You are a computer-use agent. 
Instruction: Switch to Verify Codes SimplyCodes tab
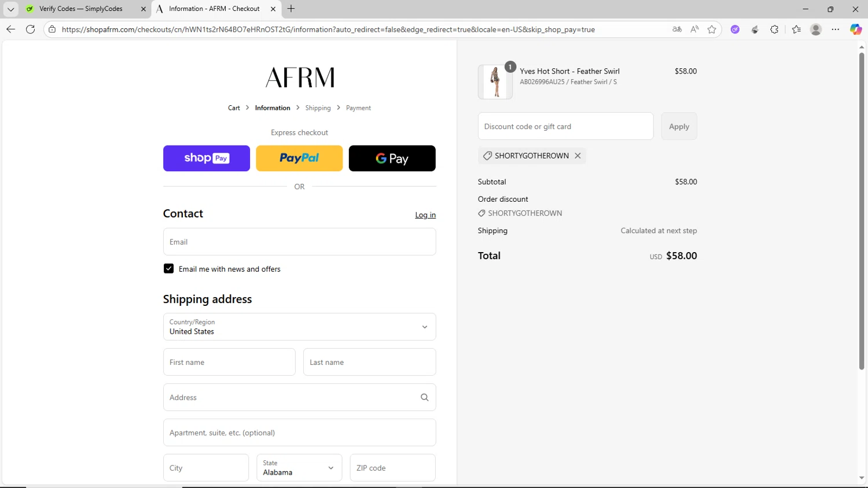80,9
